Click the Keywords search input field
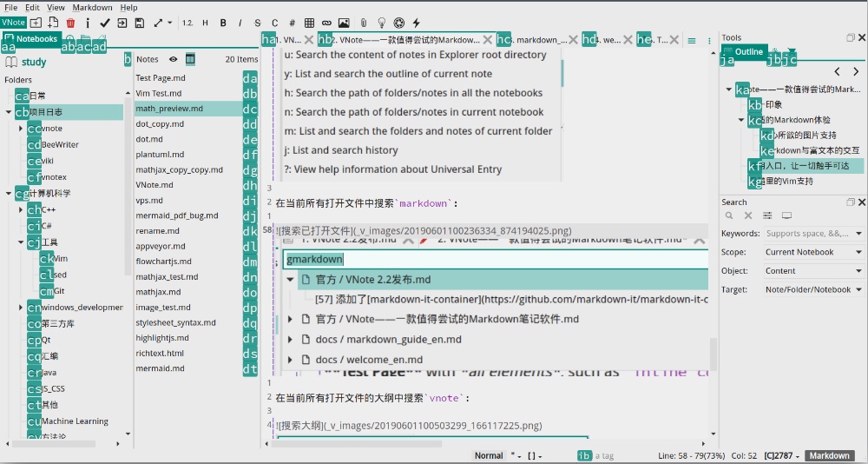The height and width of the screenshot is (464, 868). pyautogui.click(x=812, y=234)
